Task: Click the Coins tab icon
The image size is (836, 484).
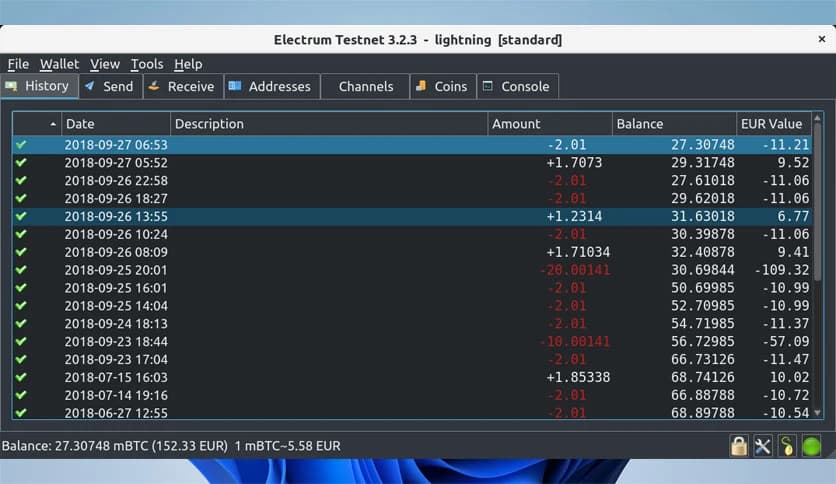Action: tap(421, 86)
